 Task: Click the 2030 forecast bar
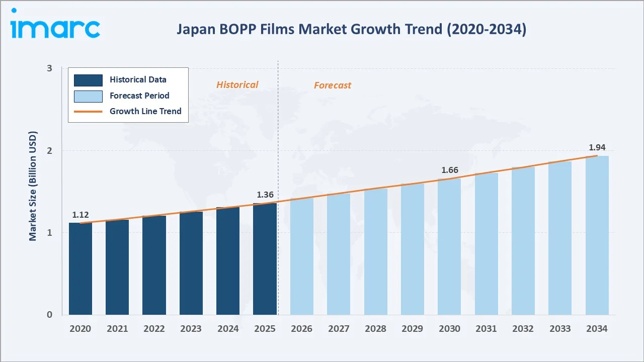tap(449, 246)
